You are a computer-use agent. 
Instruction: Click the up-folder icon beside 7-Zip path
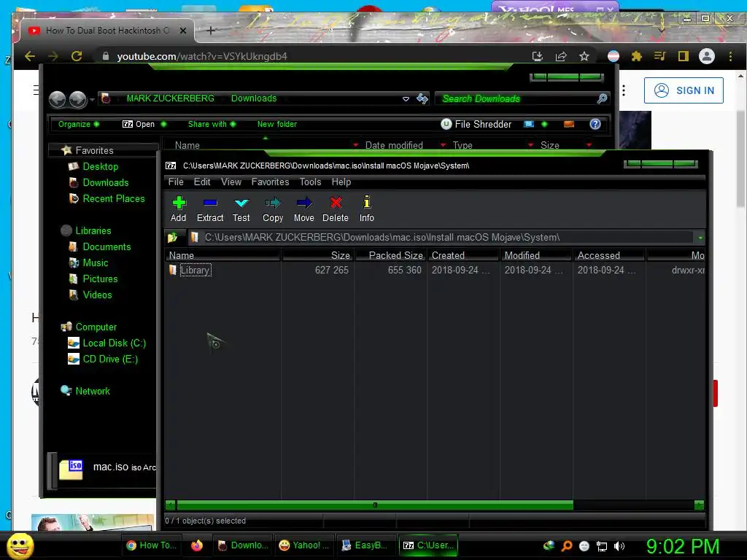coord(172,237)
